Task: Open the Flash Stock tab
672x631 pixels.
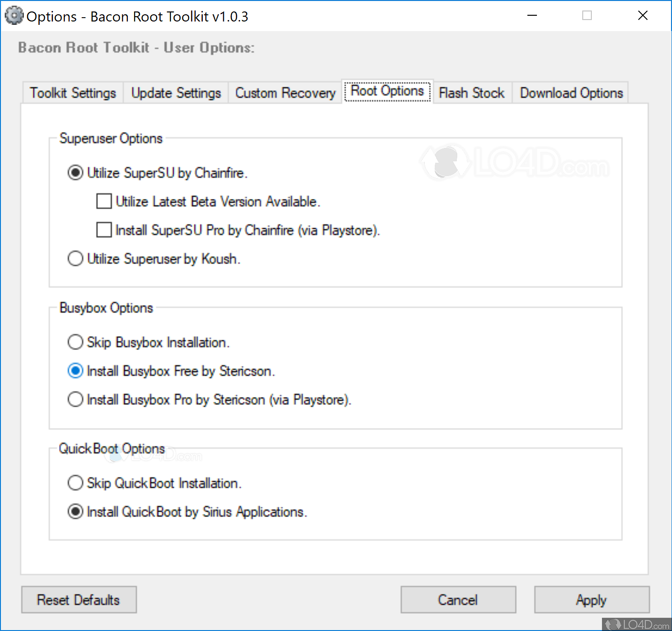Action: pos(471,93)
